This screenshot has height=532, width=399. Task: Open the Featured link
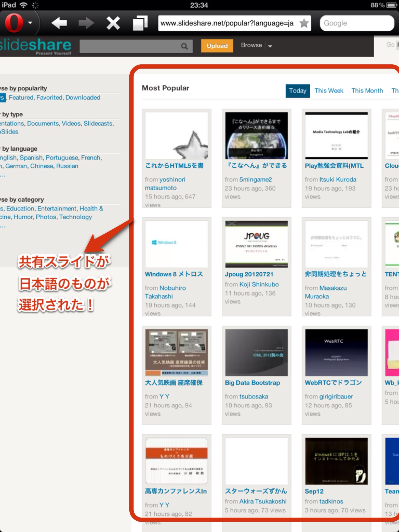[21, 97]
